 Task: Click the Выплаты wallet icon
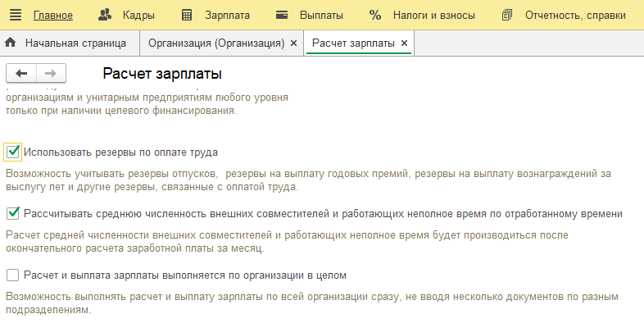click(282, 16)
